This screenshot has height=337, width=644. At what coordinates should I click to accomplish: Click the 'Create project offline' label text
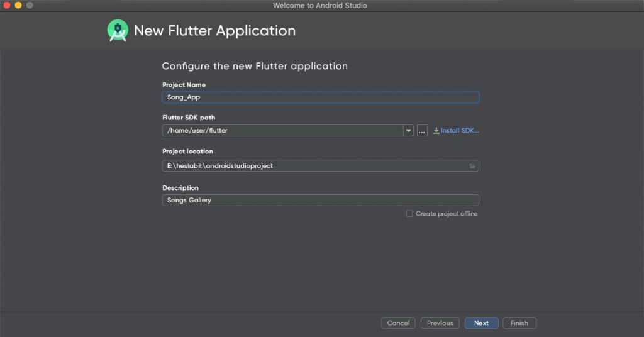[447, 213]
